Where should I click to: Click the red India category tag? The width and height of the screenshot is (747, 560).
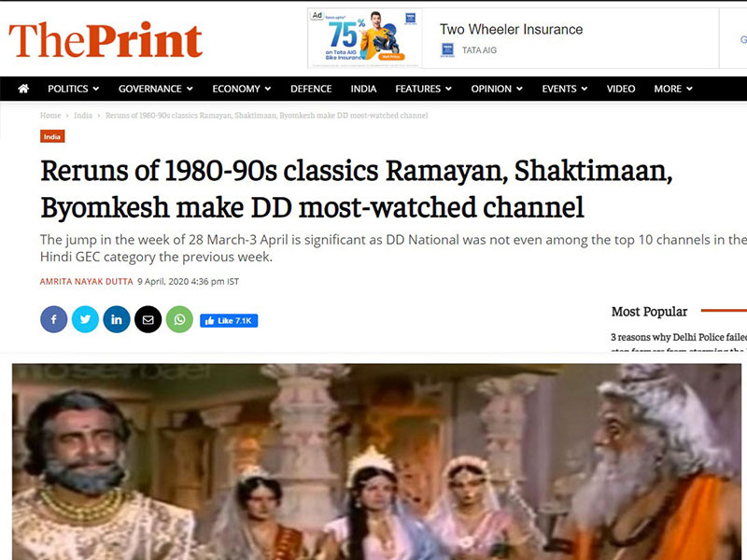(x=52, y=136)
